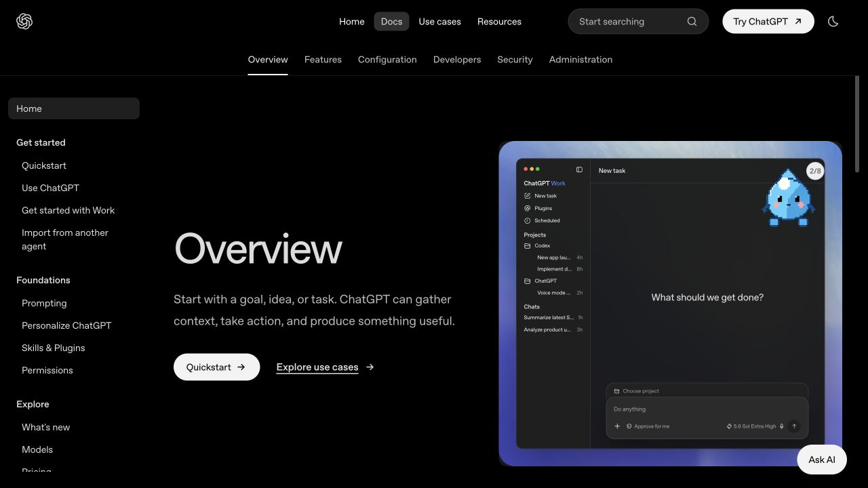Viewport: 868px width, 488px height.
Task: Click sidebar toggle icon in mockup window
Action: (579, 169)
